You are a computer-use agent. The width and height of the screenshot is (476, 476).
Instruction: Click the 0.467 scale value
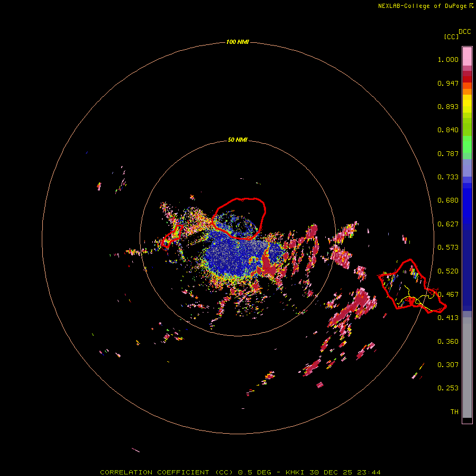(448, 295)
